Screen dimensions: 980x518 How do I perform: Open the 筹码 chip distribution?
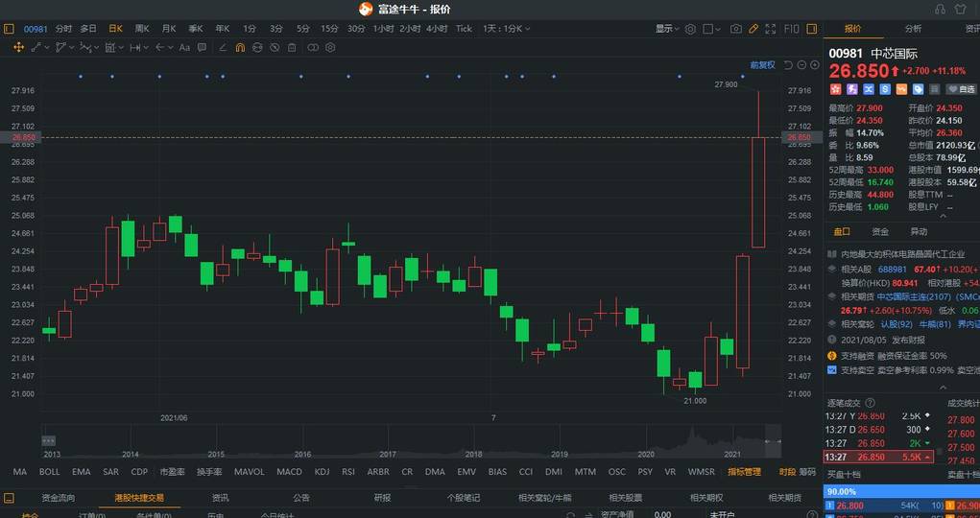click(809, 472)
